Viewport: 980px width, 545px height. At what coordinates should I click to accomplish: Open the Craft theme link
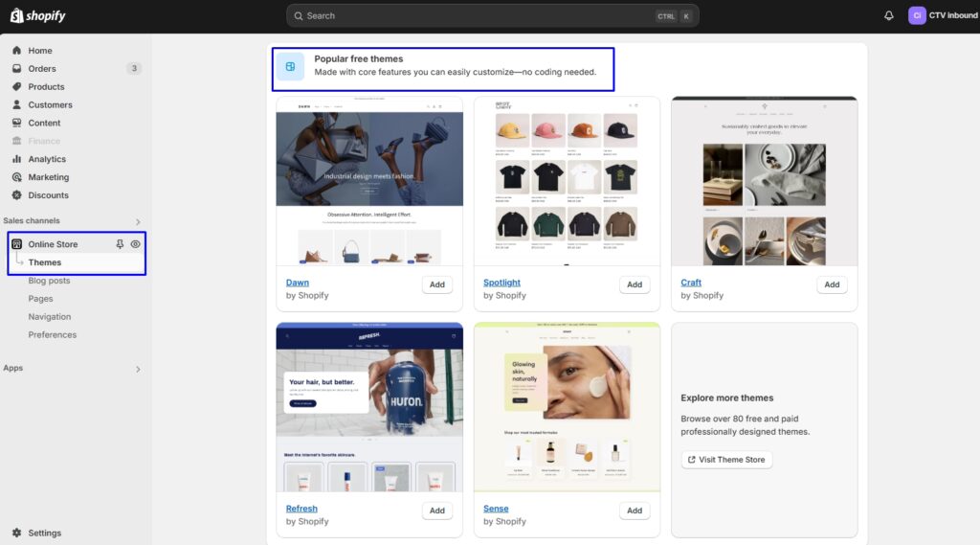point(691,283)
